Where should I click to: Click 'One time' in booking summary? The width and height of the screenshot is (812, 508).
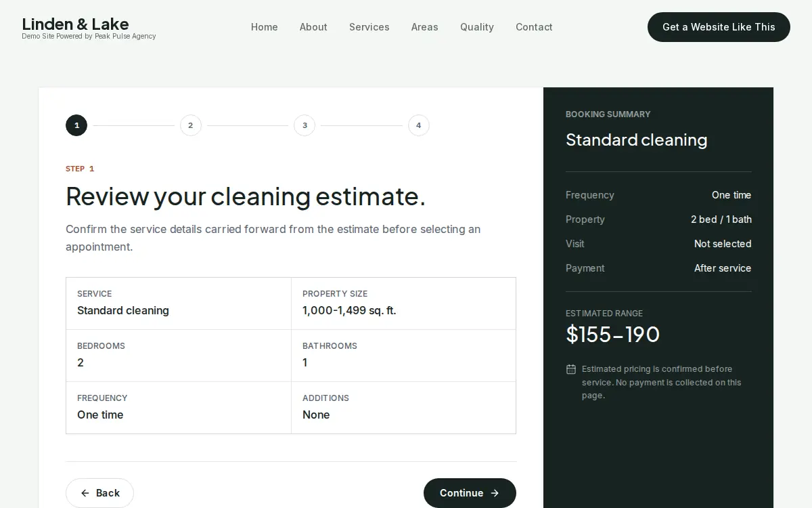point(731,195)
